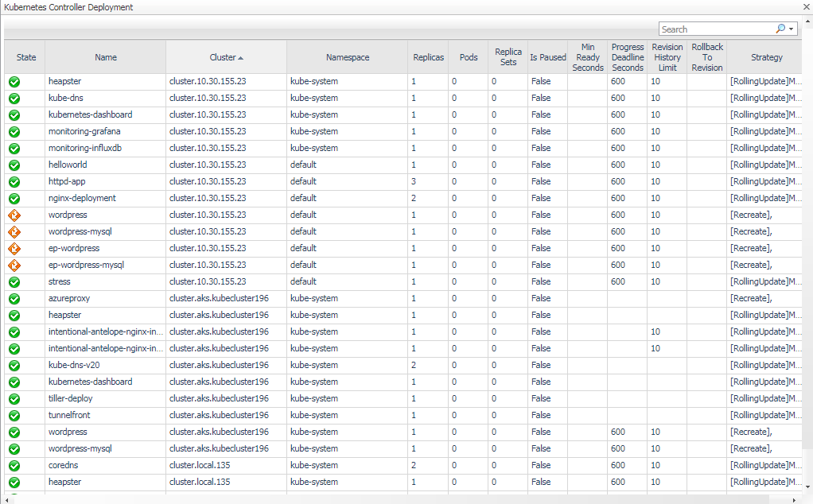The image size is (813, 504).
Task: Click the search magnifier icon
Action: pos(780,29)
